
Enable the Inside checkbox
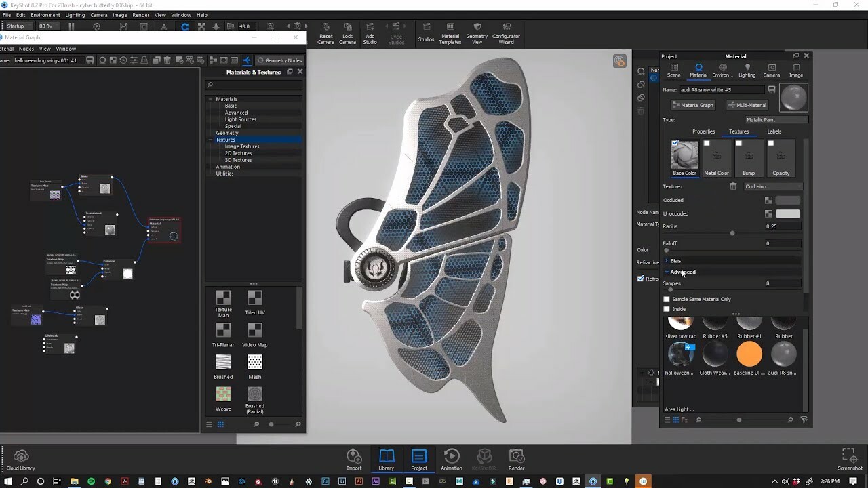667,309
